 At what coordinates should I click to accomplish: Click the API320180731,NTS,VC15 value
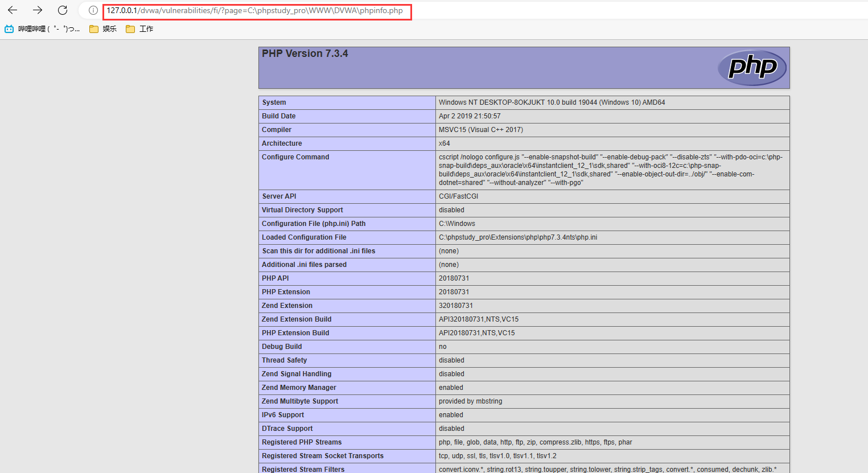tap(479, 319)
